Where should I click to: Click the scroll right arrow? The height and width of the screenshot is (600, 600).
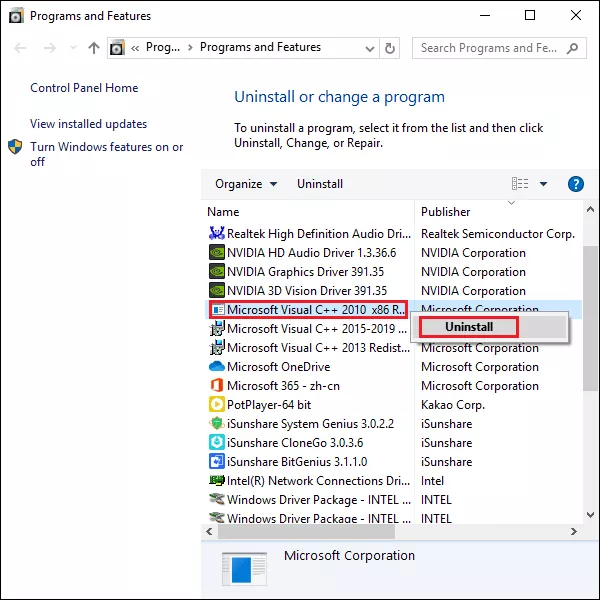(573, 532)
